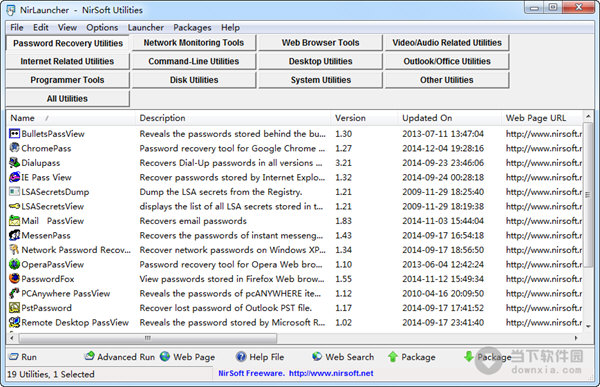This screenshot has width=600, height=387.
Task: Open the Packages menu
Action: (x=192, y=28)
